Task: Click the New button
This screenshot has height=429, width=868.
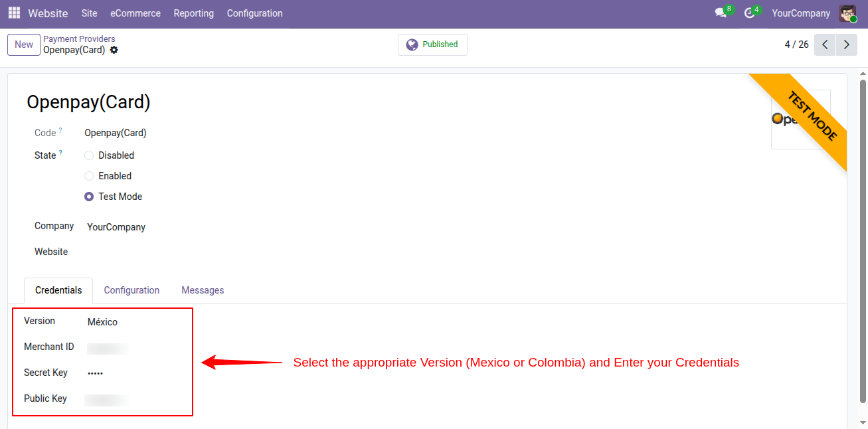Action: 24,44
